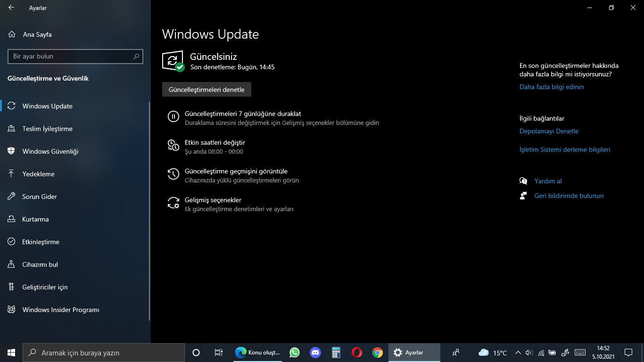Click the 'Son denetleme: Bugün, 14:45' text
This screenshot has height=362, width=644.
tap(232, 67)
